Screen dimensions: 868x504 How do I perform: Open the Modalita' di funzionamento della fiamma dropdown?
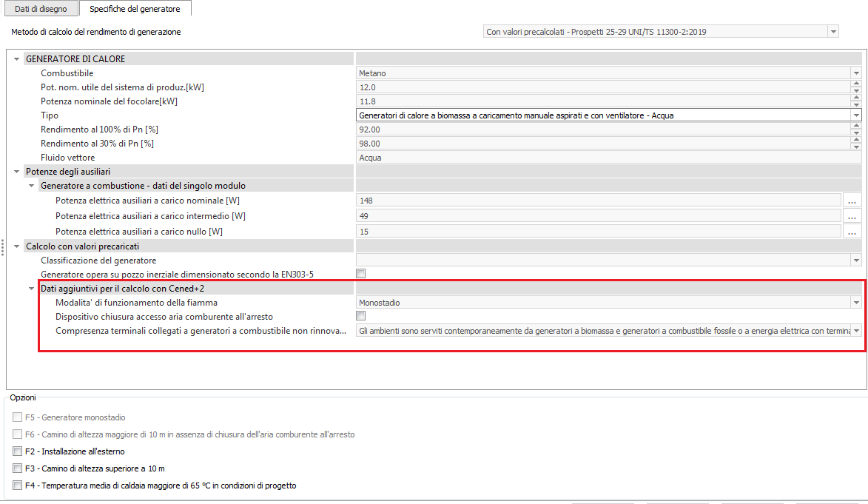pyautogui.click(x=856, y=303)
